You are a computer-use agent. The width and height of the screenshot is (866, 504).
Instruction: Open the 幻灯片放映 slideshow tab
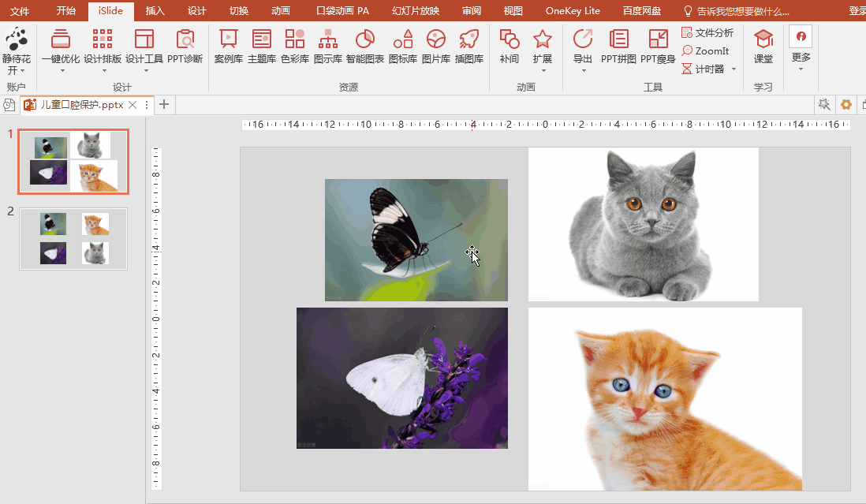[416, 11]
